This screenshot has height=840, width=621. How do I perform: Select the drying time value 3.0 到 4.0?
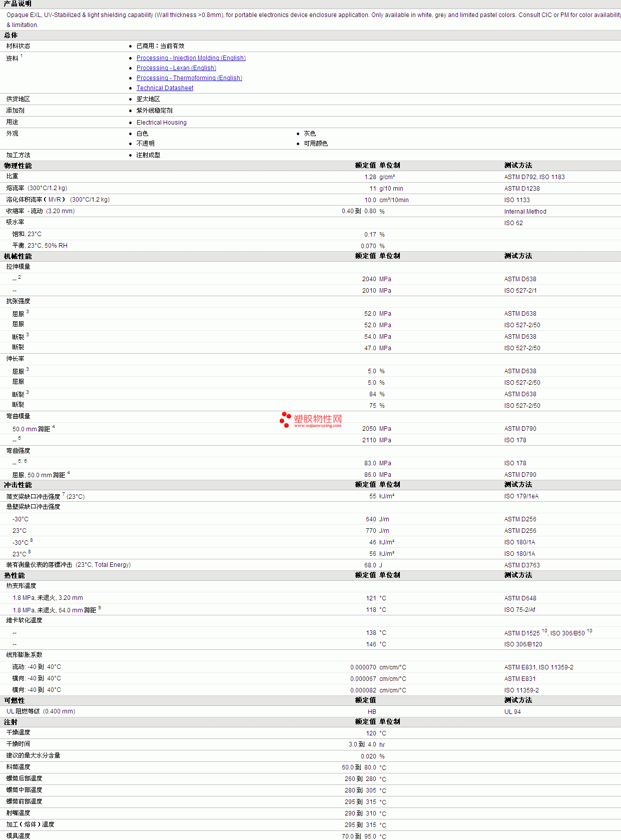coord(362,744)
